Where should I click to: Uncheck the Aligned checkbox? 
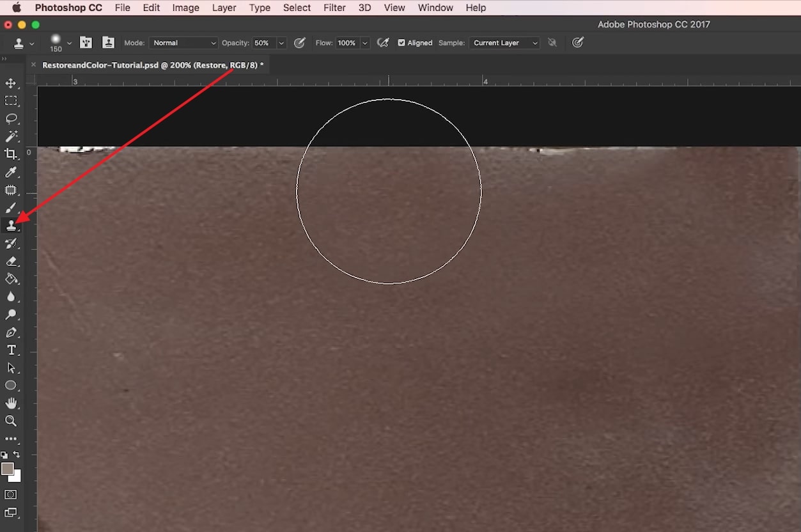pyautogui.click(x=401, y=43)
